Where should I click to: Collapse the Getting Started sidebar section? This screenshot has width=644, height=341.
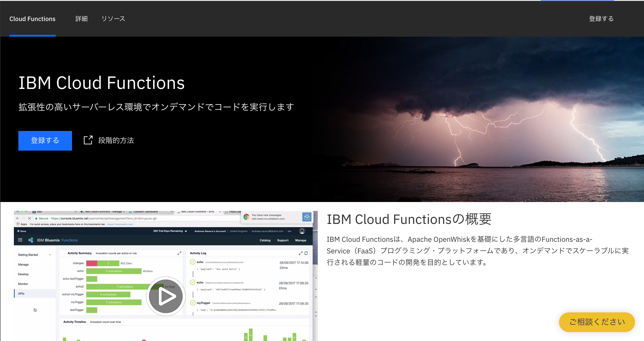[50, 255]
